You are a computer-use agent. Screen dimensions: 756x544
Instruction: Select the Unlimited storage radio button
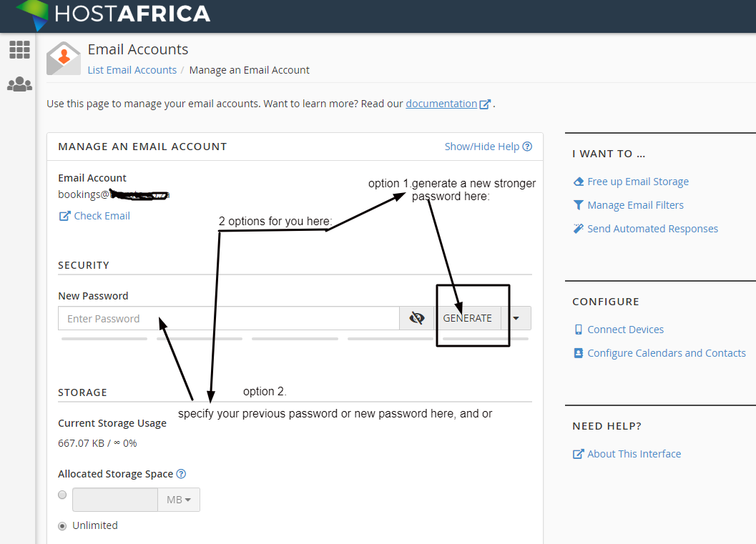coord(62,525)
